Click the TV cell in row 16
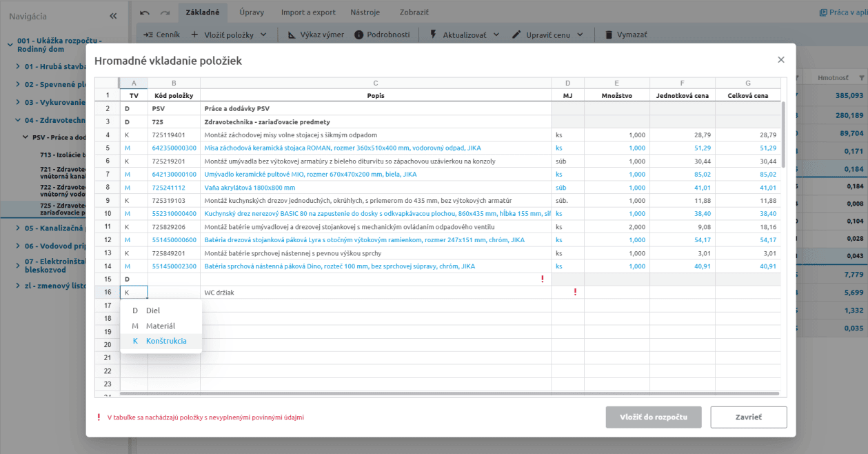 click(x=134, y=293)
